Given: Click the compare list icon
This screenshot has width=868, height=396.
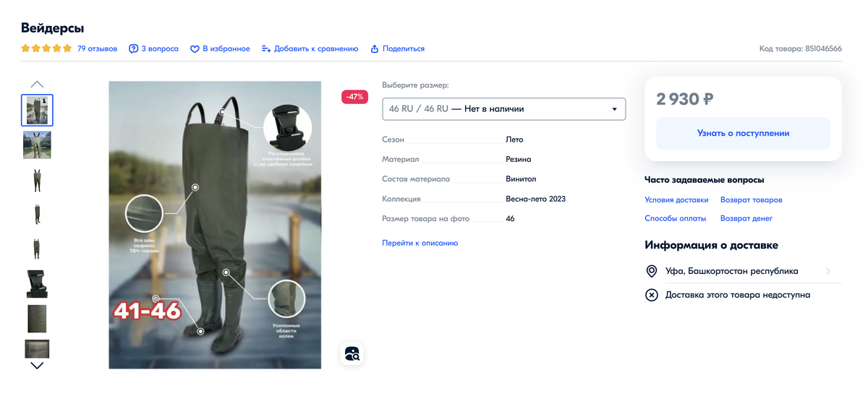Looking at the screenshot, I should pyautogui.click(x=266, y=49).
